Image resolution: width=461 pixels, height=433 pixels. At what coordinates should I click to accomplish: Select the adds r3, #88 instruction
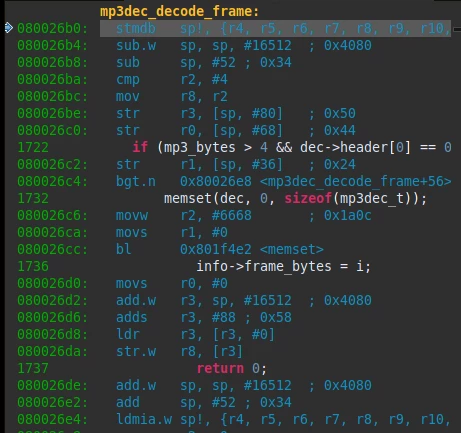click(204, 318)
